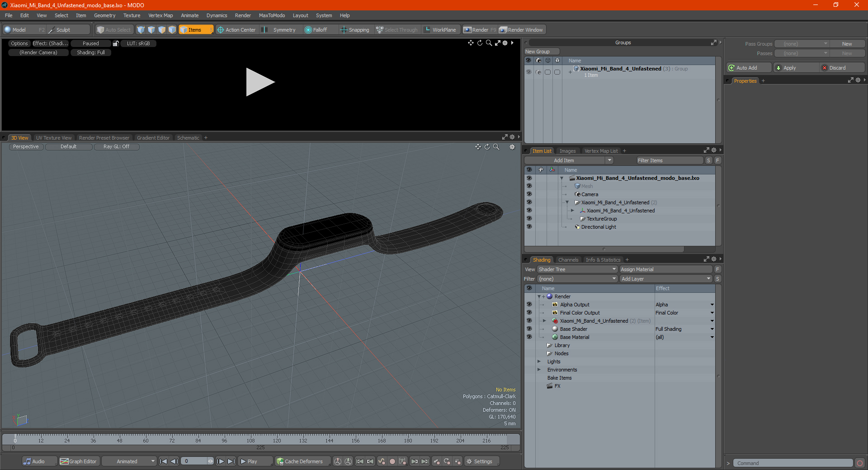Screen dimensions: 868x470
Task: Expand the Environments node
Action: pyautogui.click(x=539, y=370)
